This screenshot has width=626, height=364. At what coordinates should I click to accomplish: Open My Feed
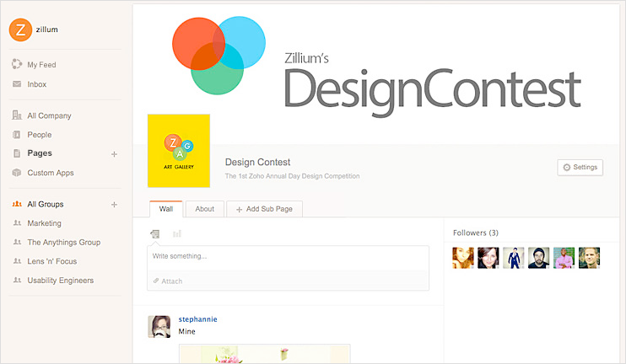pyautogui.click(x=41, y=65)
